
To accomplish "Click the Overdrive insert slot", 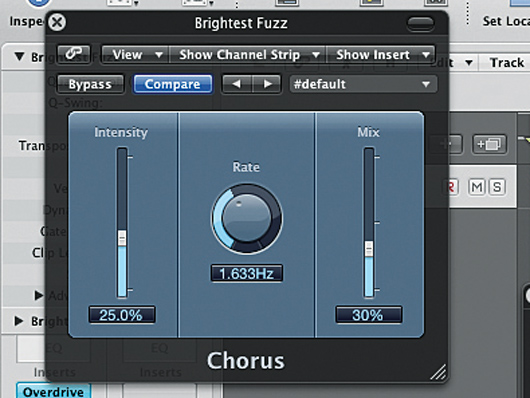I will [x=54, y=391].
